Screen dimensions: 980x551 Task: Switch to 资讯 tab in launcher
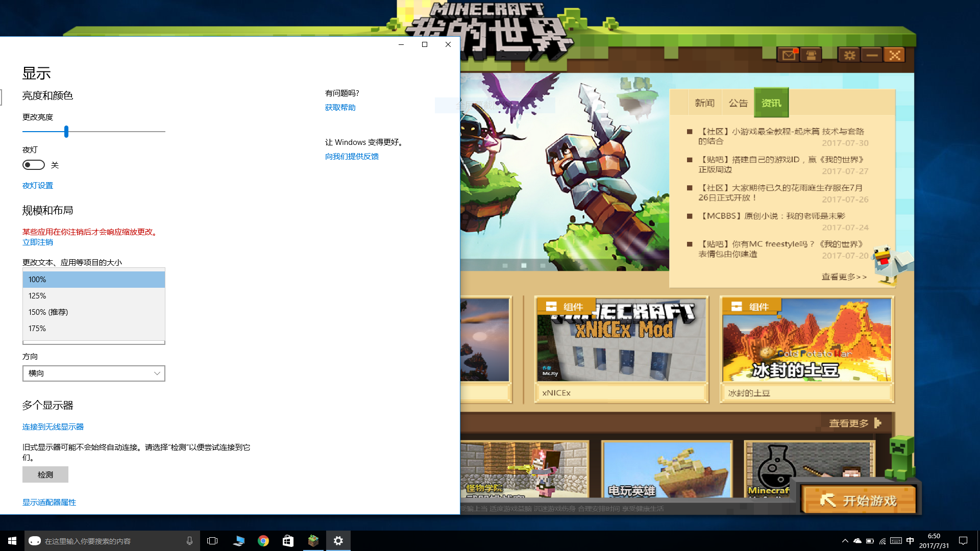[x=771, y=103]
